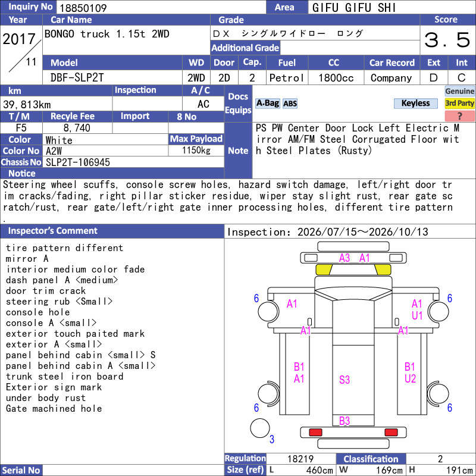The height and width of the screenshot is (476, 476).
Task: Click the Serial No label
Action: tap(21, 470)
